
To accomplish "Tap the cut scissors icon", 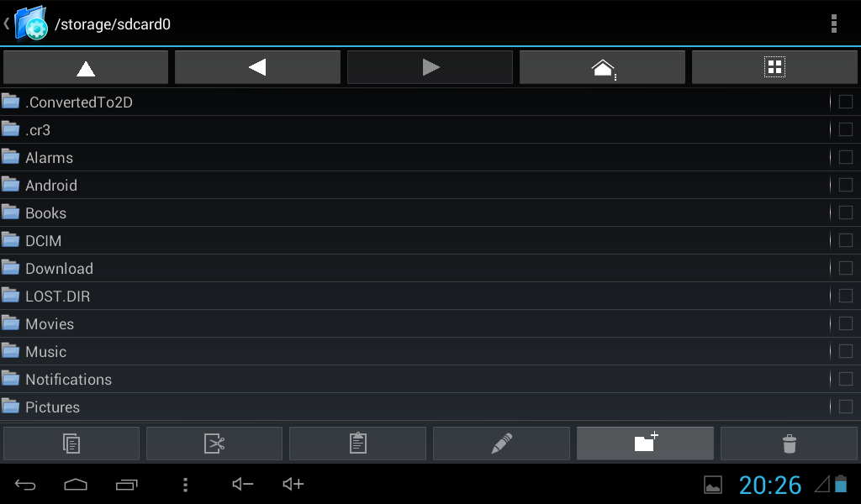I will click(x=214, y=444).
